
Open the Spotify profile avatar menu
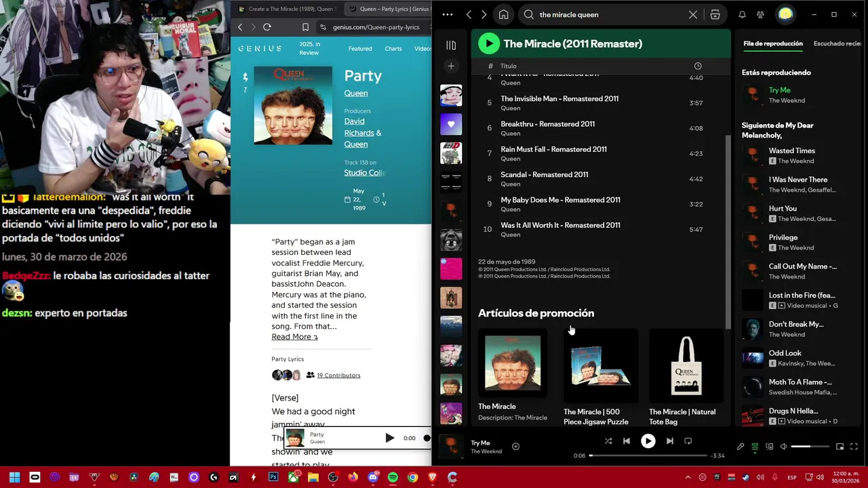point(785,14)
